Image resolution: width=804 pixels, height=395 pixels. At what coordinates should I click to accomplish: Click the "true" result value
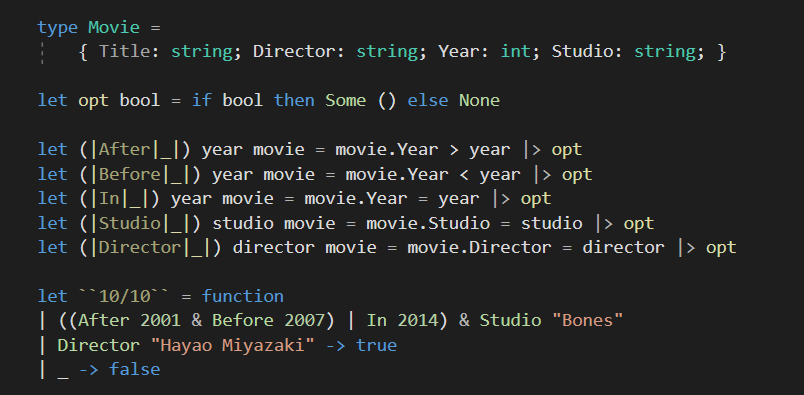coord(376,345)
